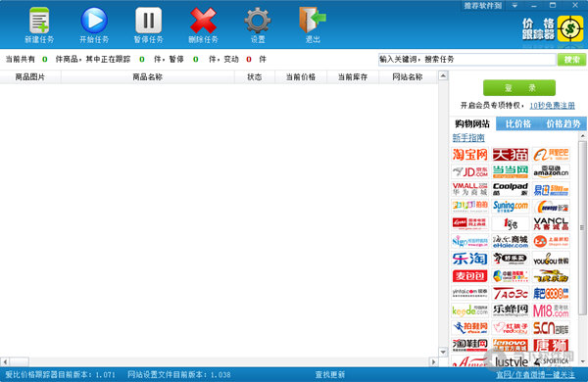The image size is (588, 382).
Task: Open the amazon.cn site logo
Action: coord(551,171)
